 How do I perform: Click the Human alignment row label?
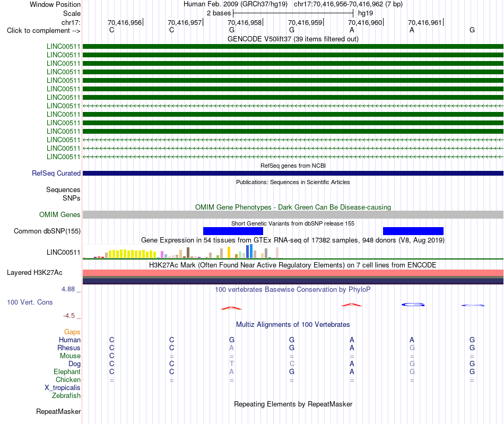[x=69, y=340]
